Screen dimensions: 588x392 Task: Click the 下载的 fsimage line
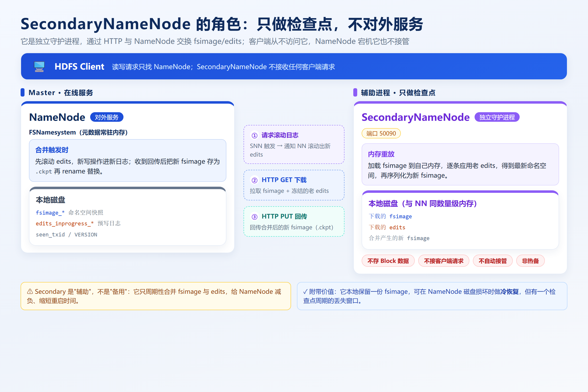390,216
